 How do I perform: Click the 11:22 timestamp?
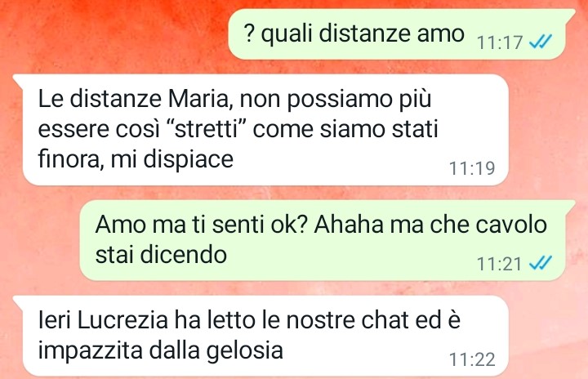472,359
